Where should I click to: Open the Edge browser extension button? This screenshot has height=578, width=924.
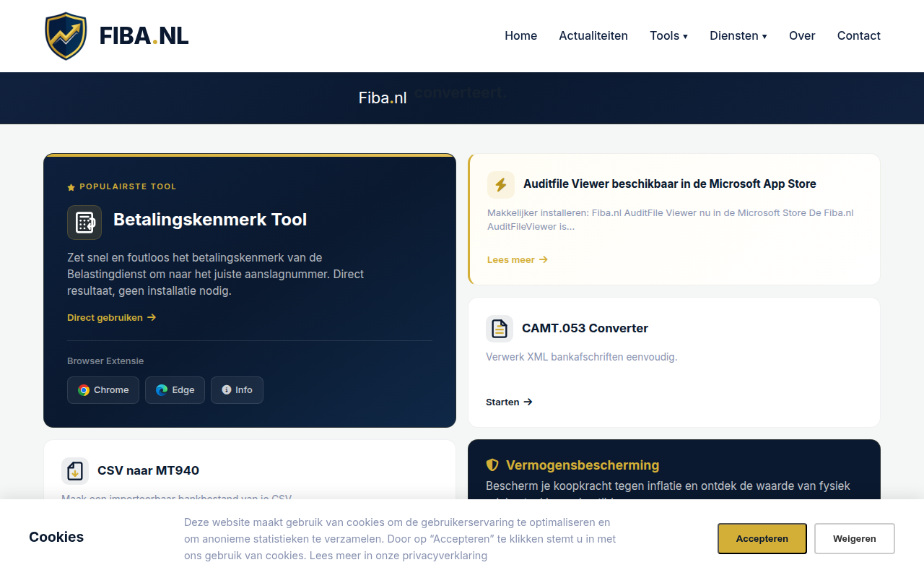click(x=175, y=390)
